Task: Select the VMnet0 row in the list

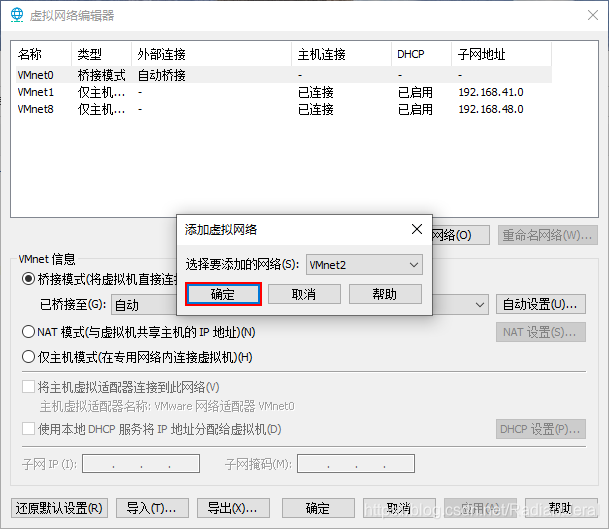Action: (x=284, y=75)
